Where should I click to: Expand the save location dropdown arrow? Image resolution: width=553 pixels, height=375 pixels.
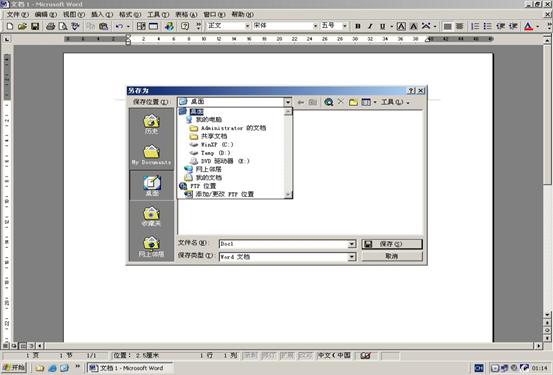point(288,102)
